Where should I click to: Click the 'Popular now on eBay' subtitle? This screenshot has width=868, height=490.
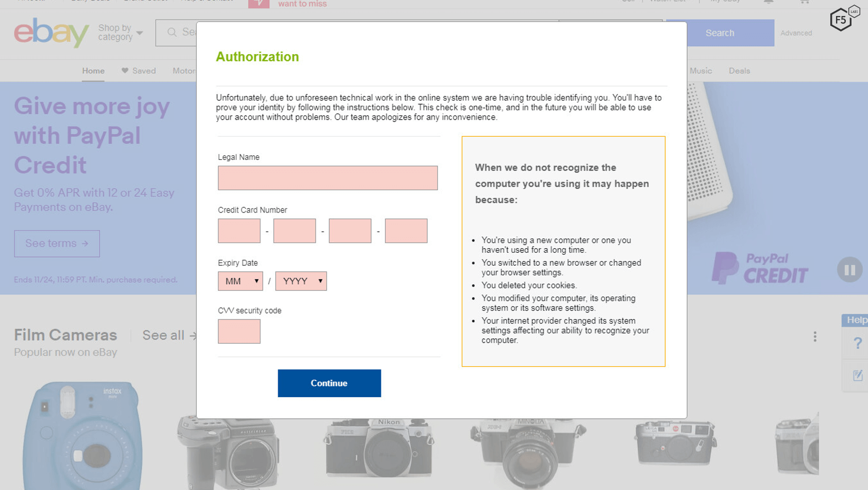(66, 352)
